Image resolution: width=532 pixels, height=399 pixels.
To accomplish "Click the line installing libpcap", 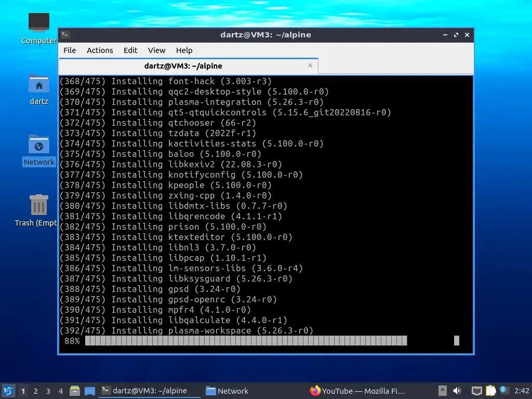I will [x=163, y=258].
